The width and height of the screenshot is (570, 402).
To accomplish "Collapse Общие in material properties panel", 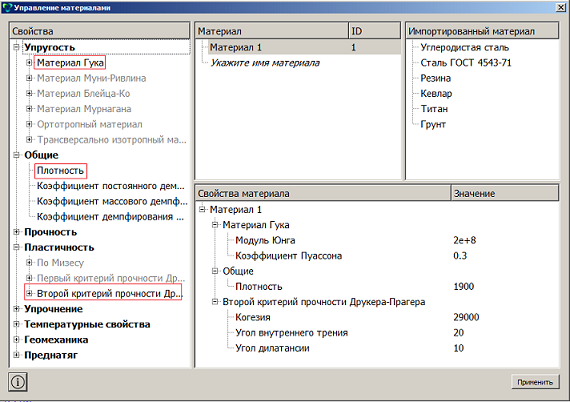I will [215, 271].
